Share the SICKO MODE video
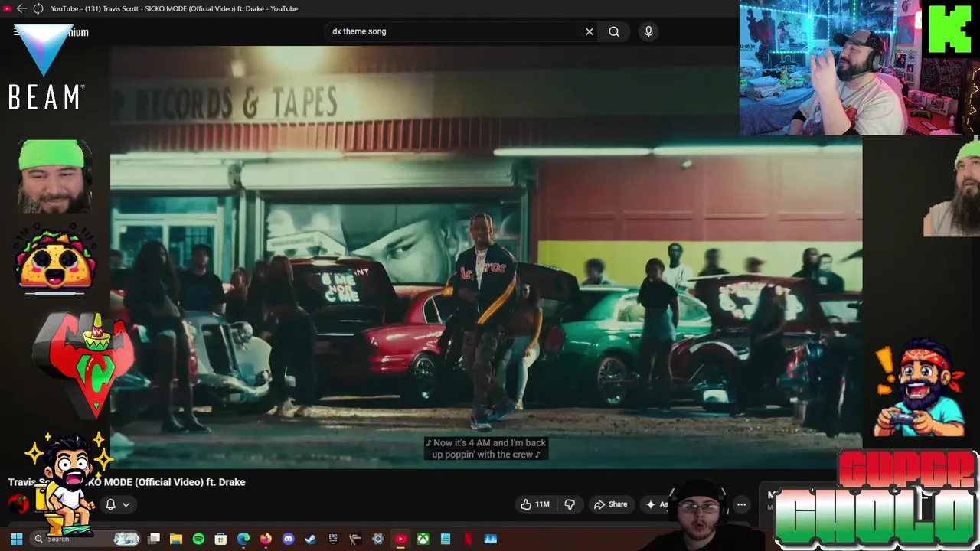 [x=610, y=504]
